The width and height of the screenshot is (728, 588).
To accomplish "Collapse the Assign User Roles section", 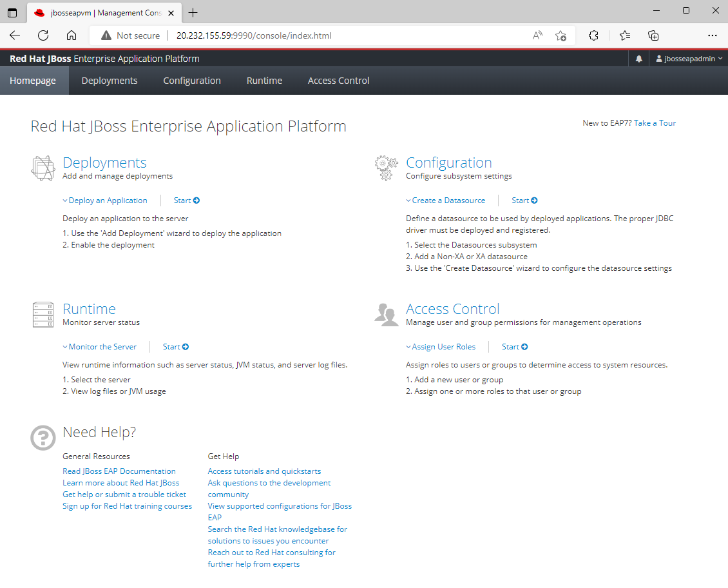I will pos(441,346).
